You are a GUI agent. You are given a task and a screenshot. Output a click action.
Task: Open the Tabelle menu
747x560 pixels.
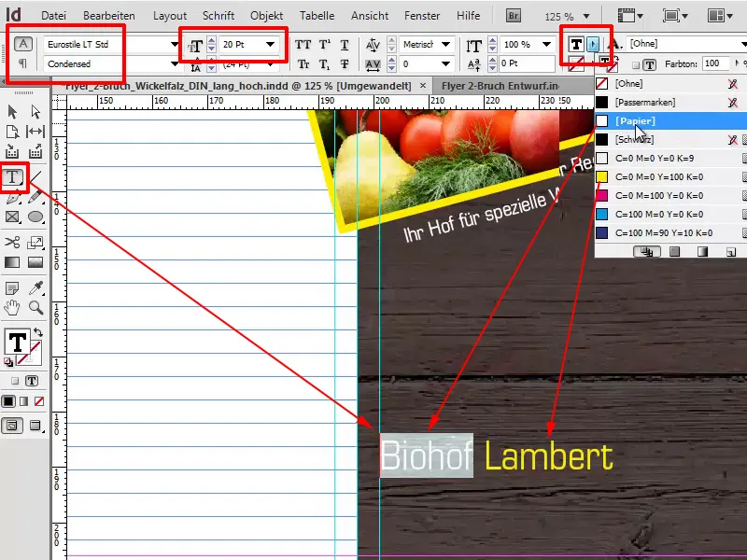tap(317, 16)
